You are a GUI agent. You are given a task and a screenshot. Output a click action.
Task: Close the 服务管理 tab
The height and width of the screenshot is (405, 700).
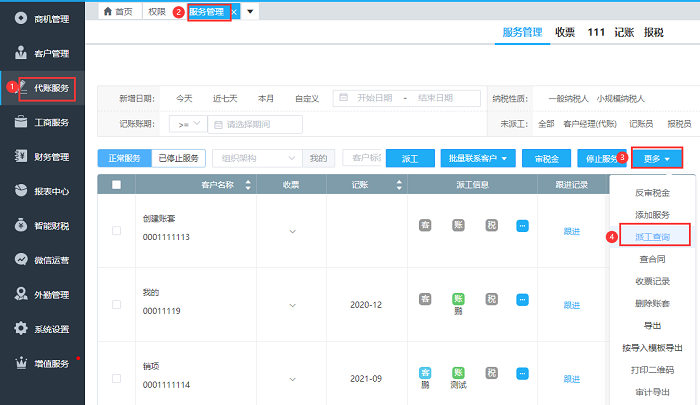[x=234, y=11]
